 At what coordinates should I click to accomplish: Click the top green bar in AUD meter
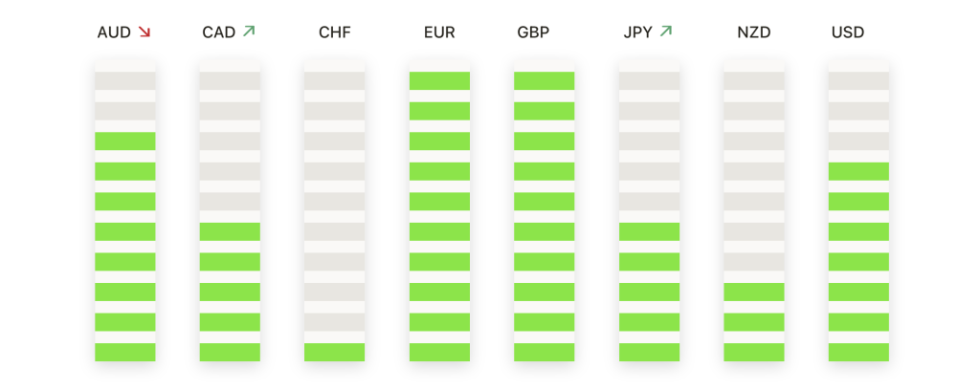click(x=125, y=141)
